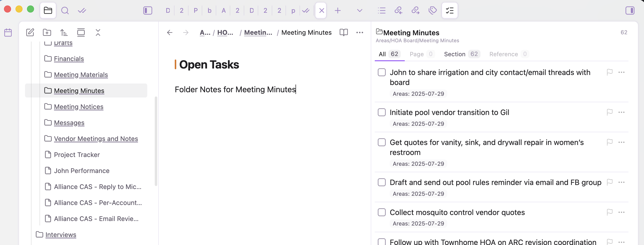The width and height of the screenshot is (644, 245).
Task: Go to Meetin... breadcrumb link
Action: [x=258, y=32]
